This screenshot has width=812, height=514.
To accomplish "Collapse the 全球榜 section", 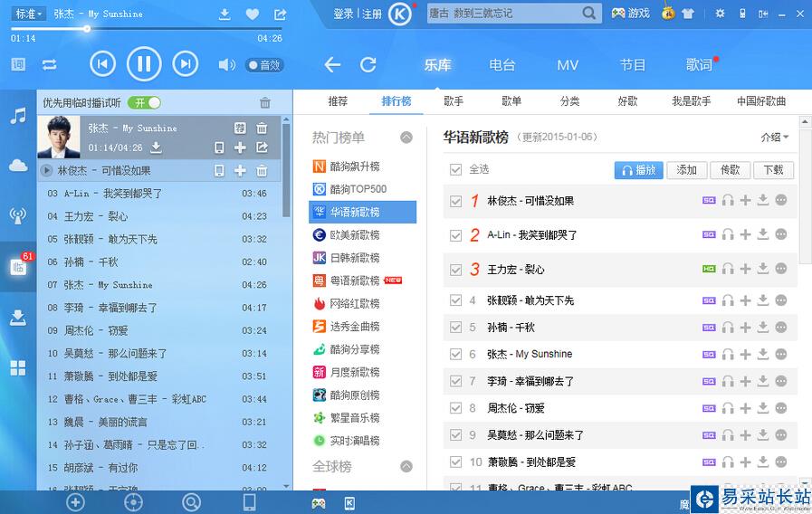I will pyautogui.click(x=406, y=466).
